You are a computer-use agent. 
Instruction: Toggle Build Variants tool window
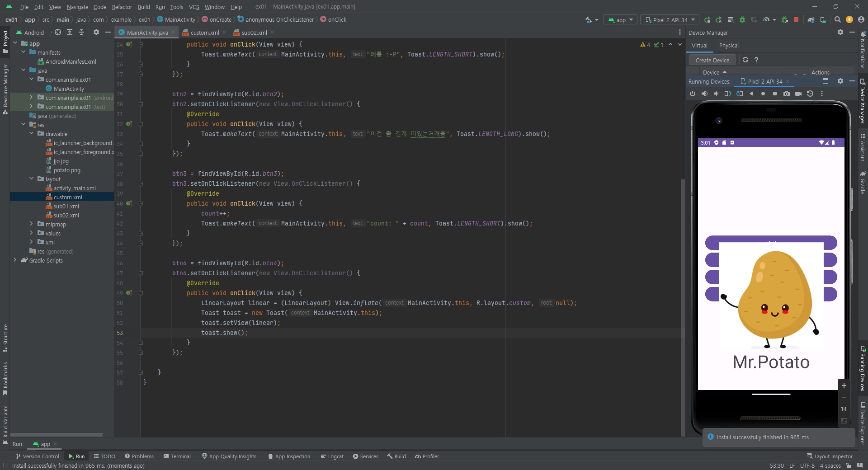pyautogui.click(x=5, y=425)
